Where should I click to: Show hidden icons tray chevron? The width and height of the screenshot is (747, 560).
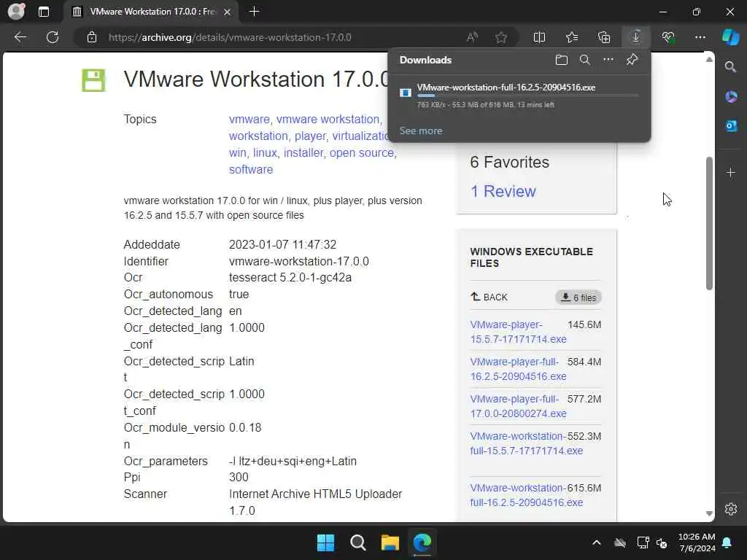pos(597,542)
